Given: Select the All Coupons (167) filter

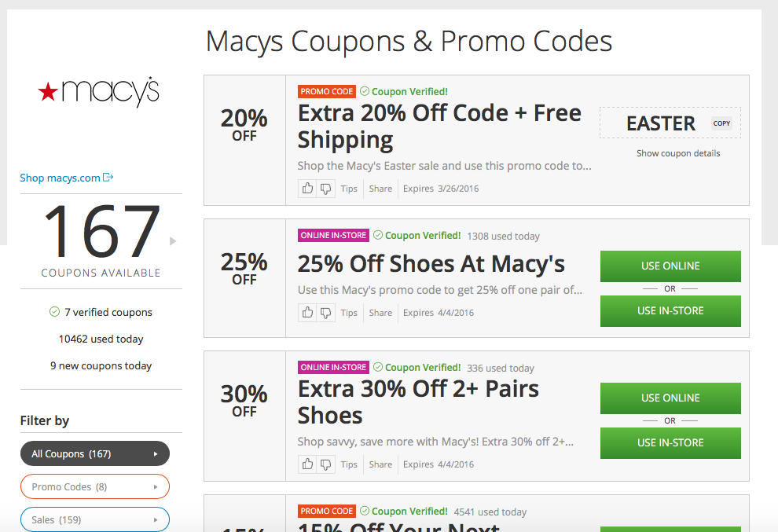Looking at the screenshot, I should click(95, 453).
